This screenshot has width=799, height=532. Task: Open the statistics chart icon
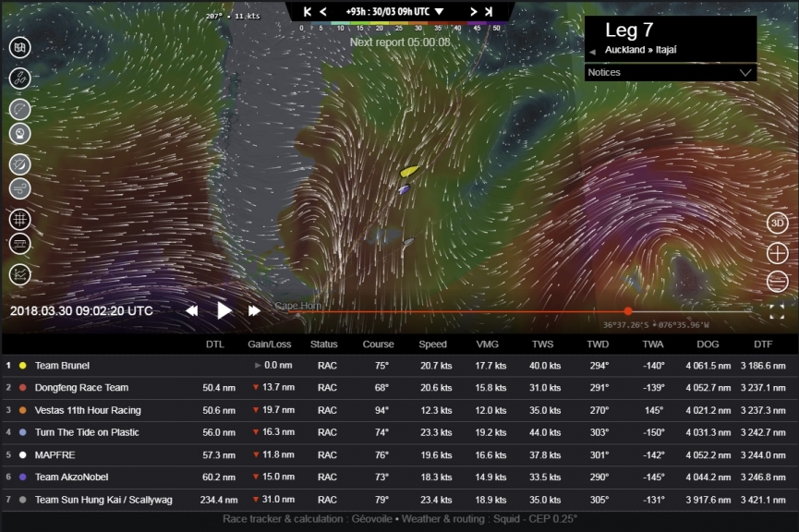click(x=20, y=274)
